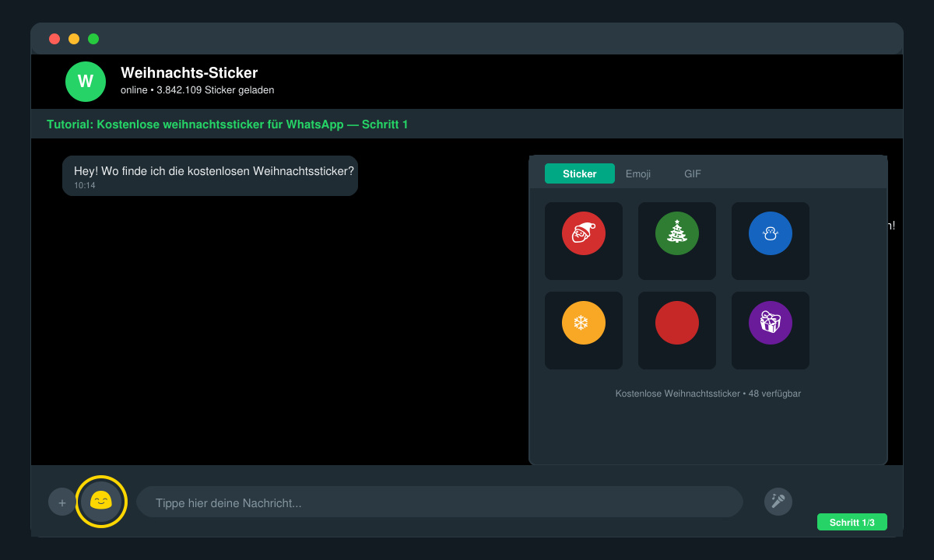
Task: Click the message asking about Weihnachtssticker
Action: pyautogui.click(x=210, y=176)
